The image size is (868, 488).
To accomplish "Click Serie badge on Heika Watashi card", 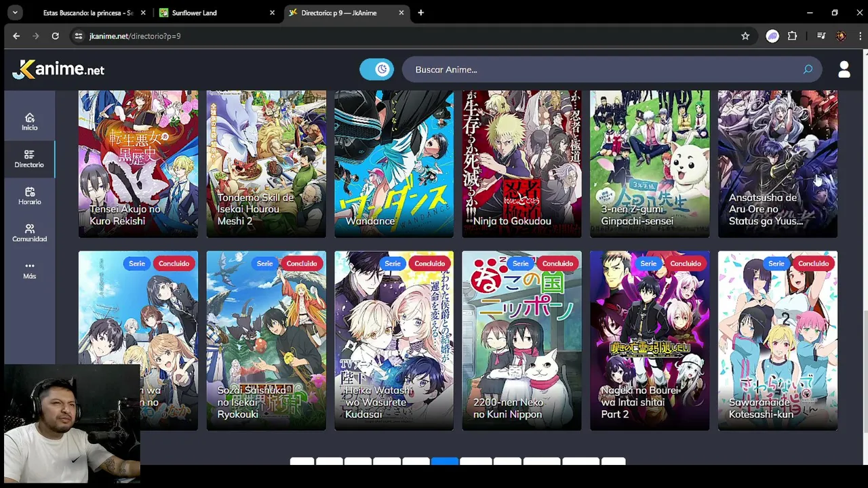I will coord(393,264).
